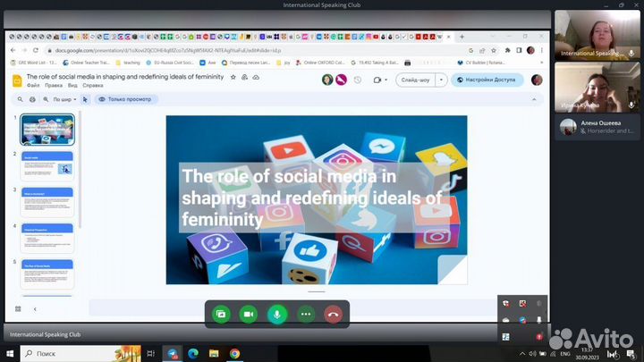Open the video call camera icon in Slides header
The image size is (644, 362).
[378, 80]
